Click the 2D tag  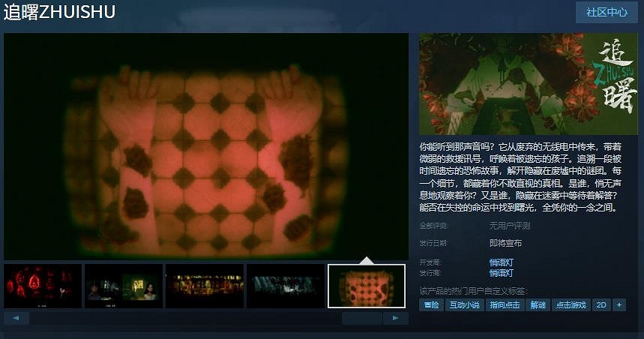click(x=601, y=305)
